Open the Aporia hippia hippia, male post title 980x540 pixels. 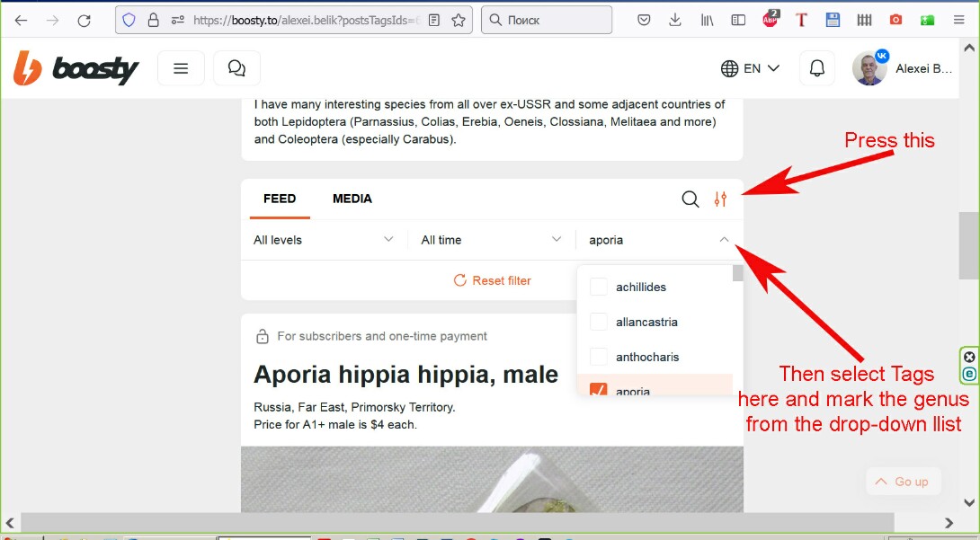tap(405, 375)
